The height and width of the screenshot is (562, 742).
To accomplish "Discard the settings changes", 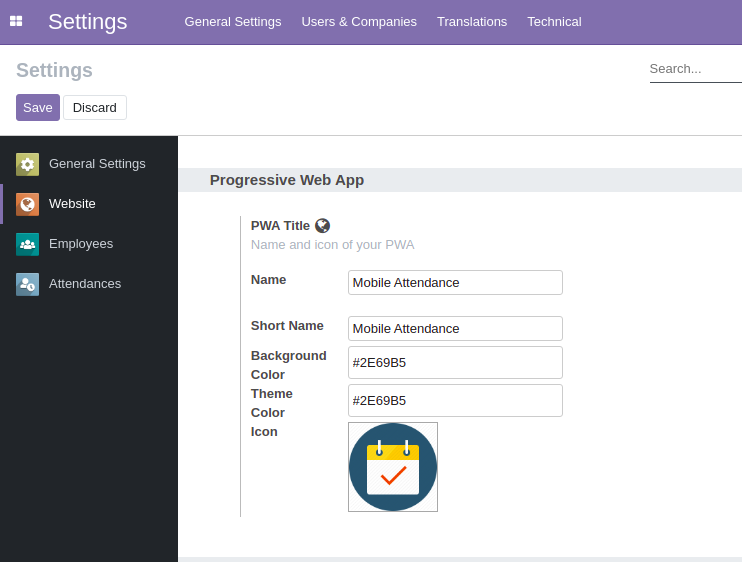I will tap(95, 107).
